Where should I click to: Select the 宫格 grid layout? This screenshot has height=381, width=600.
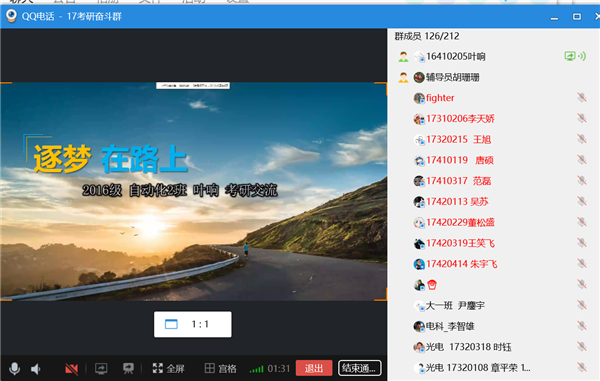220,368
